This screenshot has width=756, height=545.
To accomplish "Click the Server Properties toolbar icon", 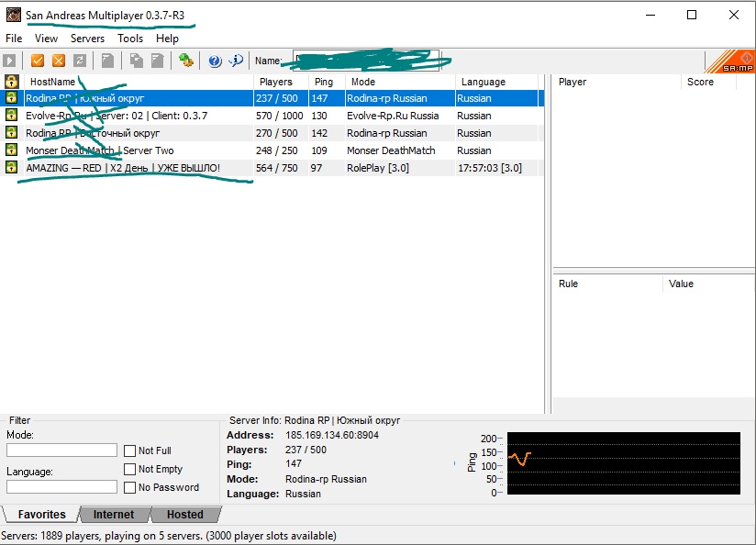I will coord(158,61).
